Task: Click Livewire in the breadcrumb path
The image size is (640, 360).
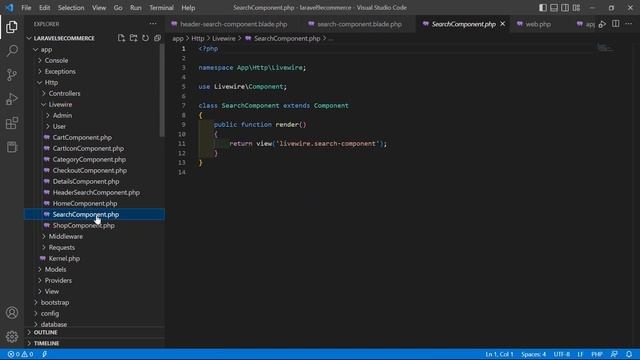Action: coord(224,38)
